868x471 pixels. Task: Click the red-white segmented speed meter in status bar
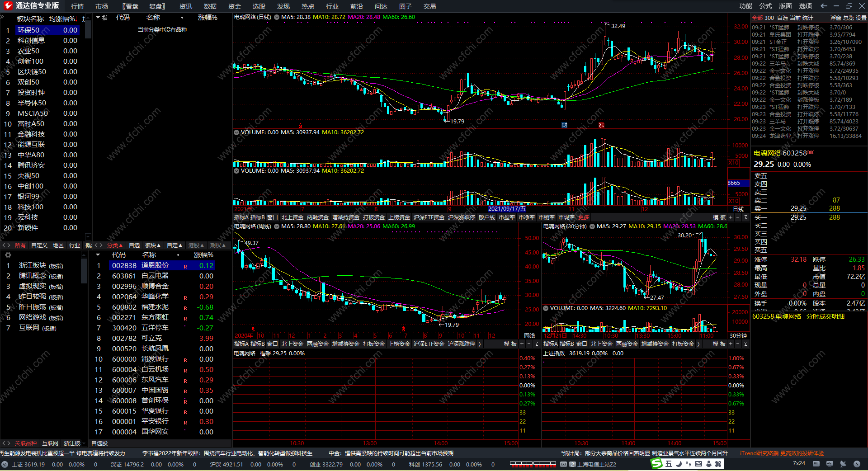[533, 464]
